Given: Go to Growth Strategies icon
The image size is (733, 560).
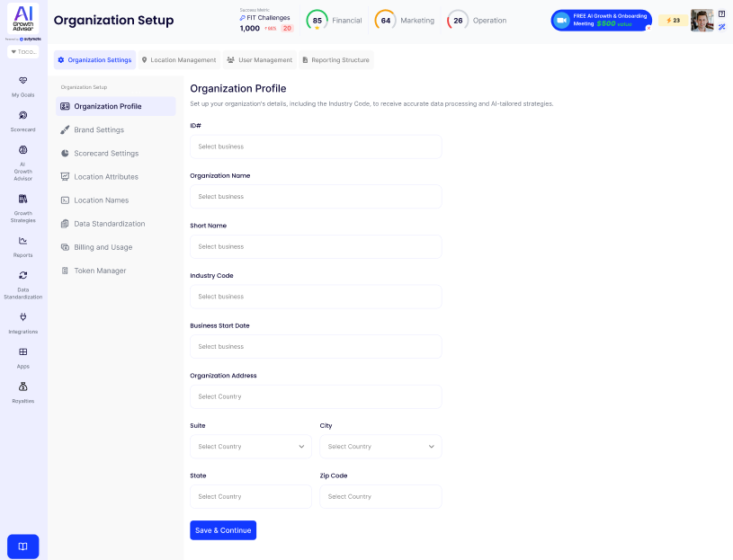Looking at the screenshot, I should pyautogui.click(x=22, y=199).
